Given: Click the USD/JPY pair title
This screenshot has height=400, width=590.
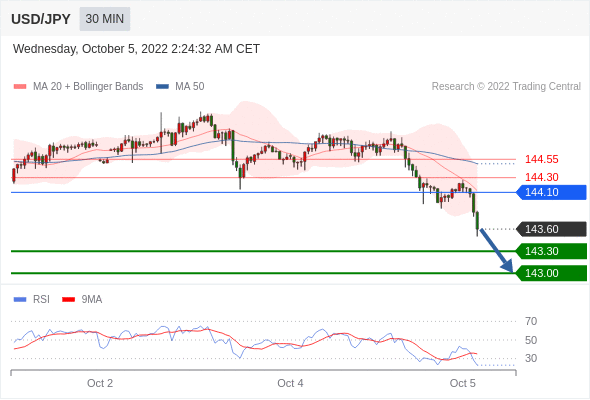Looking at the screenshot, I should point(41,19).
